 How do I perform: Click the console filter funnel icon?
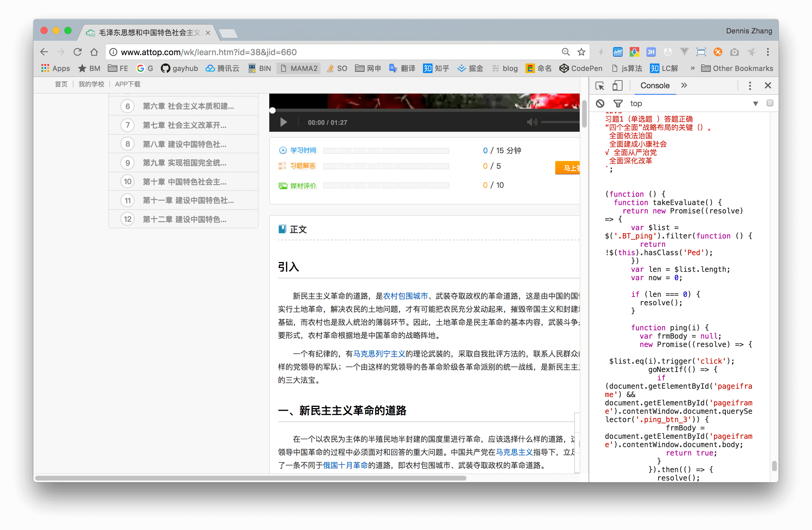[618, 103]
